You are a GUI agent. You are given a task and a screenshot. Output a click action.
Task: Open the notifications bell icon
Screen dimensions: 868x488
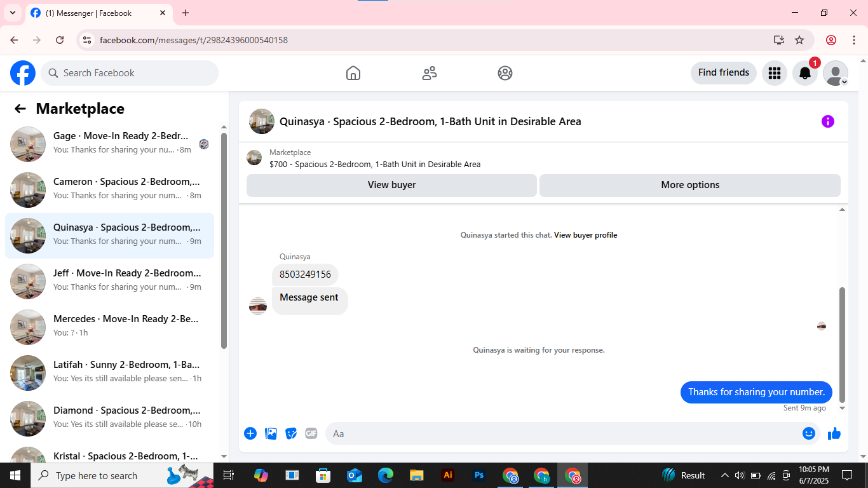pos(805,73)
